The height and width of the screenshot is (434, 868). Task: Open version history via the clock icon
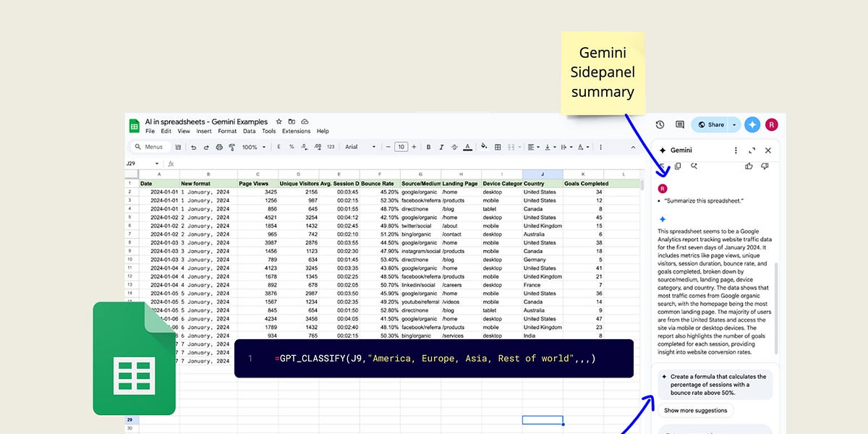tap(660, 124)
